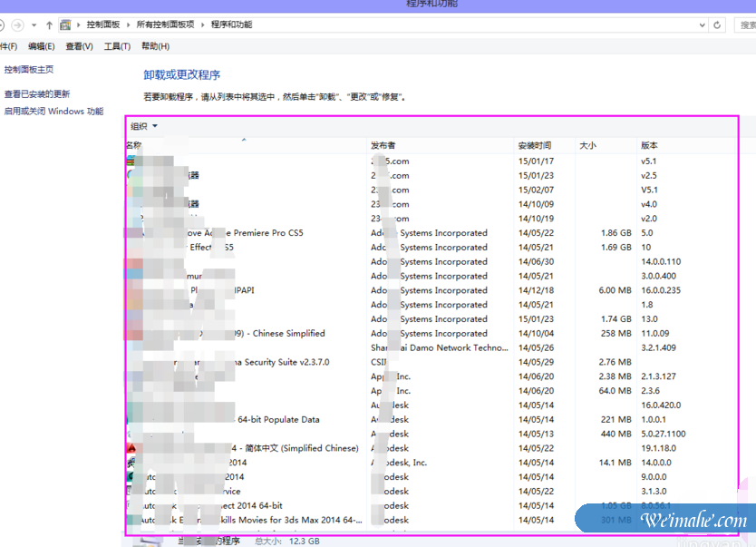Select the Security Suite v2.3.7.0 program icon
Viewport: 756px width, 547px height.
point(131,361)
